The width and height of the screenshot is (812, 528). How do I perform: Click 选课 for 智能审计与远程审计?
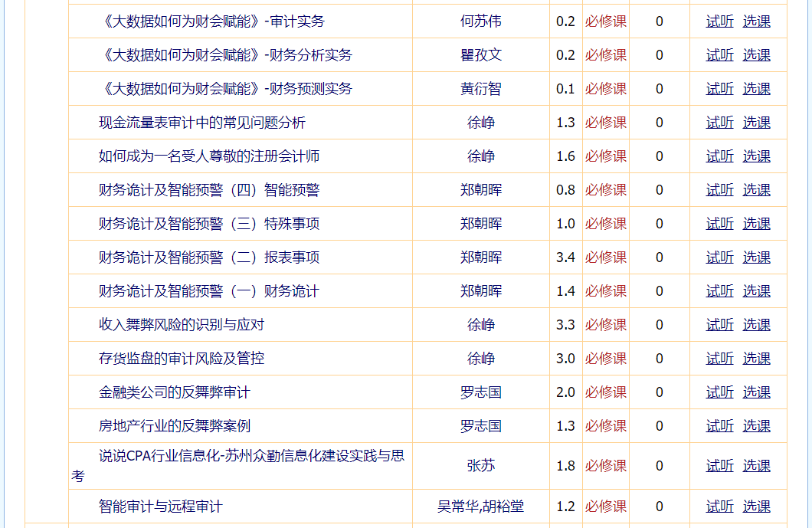tap(756, 507)
